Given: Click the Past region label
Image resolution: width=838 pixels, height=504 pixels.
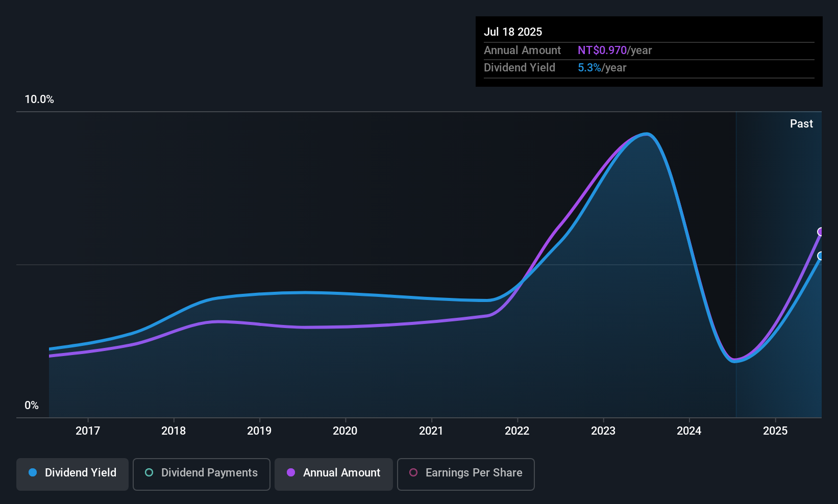Looking at the screenshot, I should [801, 123].
